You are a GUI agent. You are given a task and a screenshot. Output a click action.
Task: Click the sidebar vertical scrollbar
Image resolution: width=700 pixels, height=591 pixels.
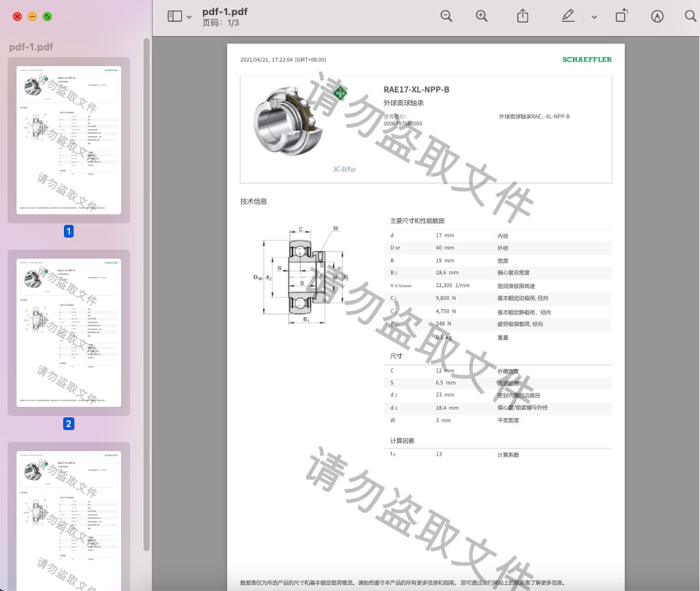click(147, 295)
